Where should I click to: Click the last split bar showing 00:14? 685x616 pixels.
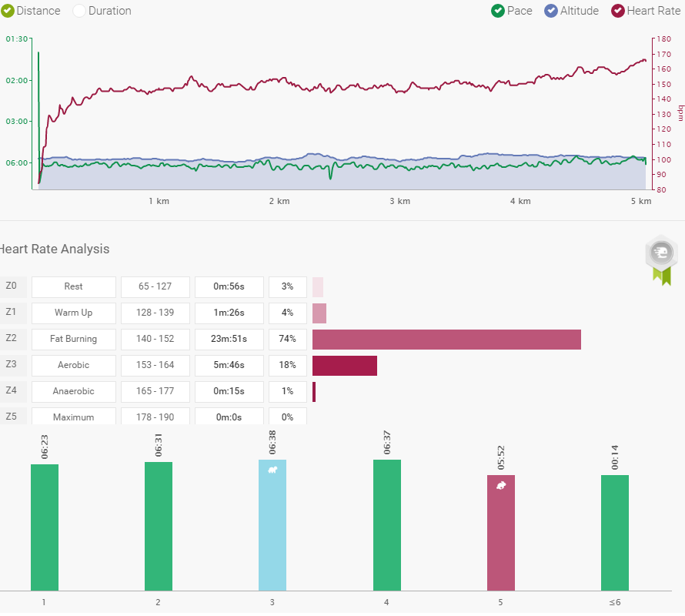(x=615, y=533)
